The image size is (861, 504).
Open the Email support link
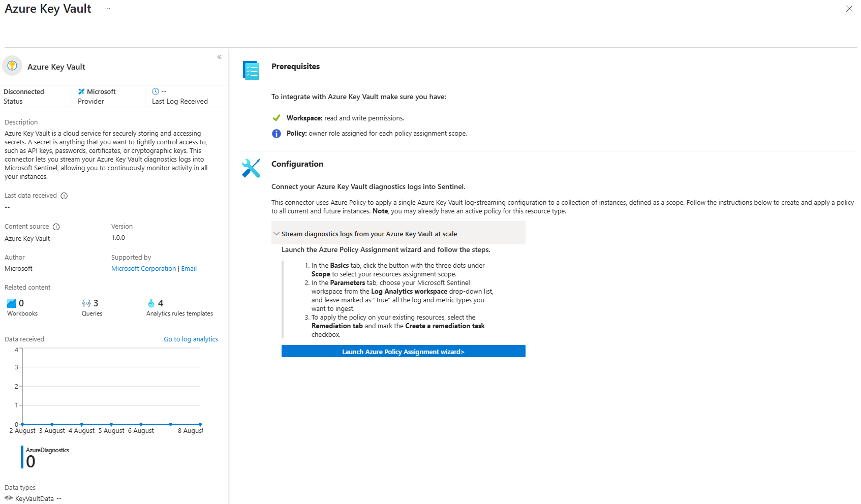click(x=189, y=269)
